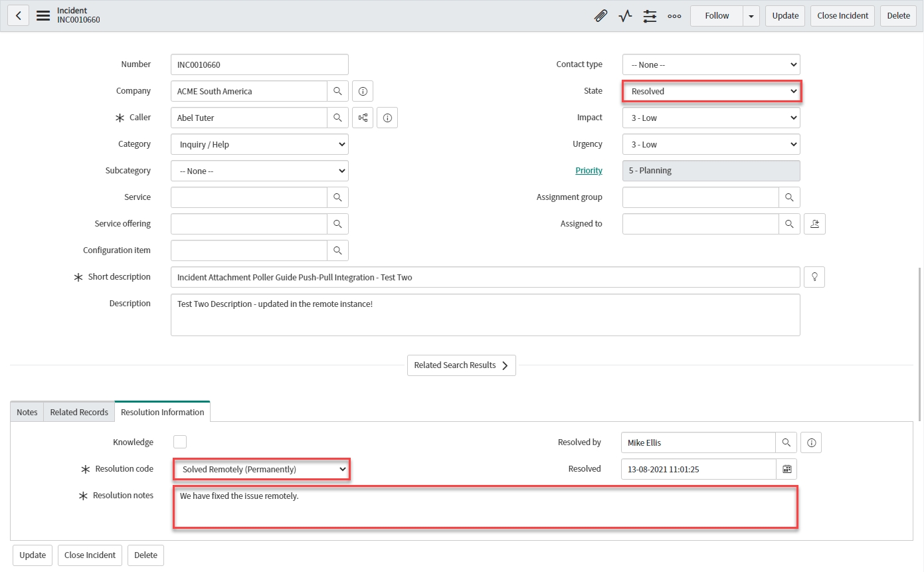Open the Category dropdown

tap(259, 144)
